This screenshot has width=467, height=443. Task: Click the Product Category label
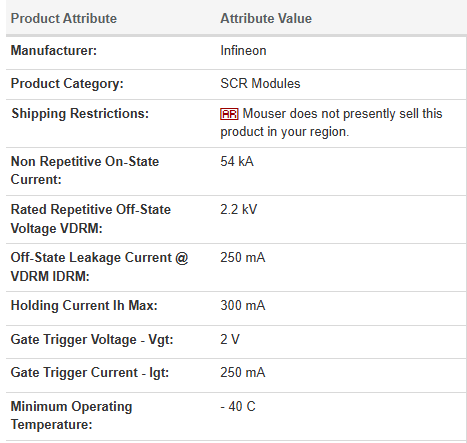(x=67, y=84)
